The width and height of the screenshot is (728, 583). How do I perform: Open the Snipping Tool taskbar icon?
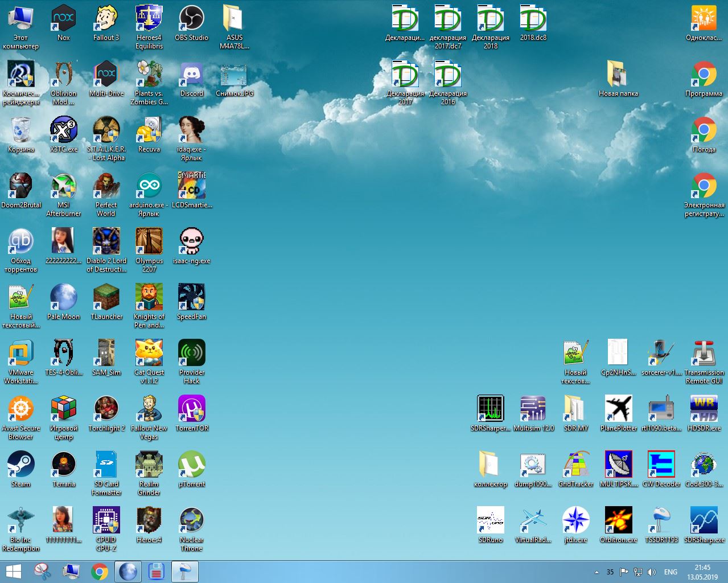pos(42,572)
